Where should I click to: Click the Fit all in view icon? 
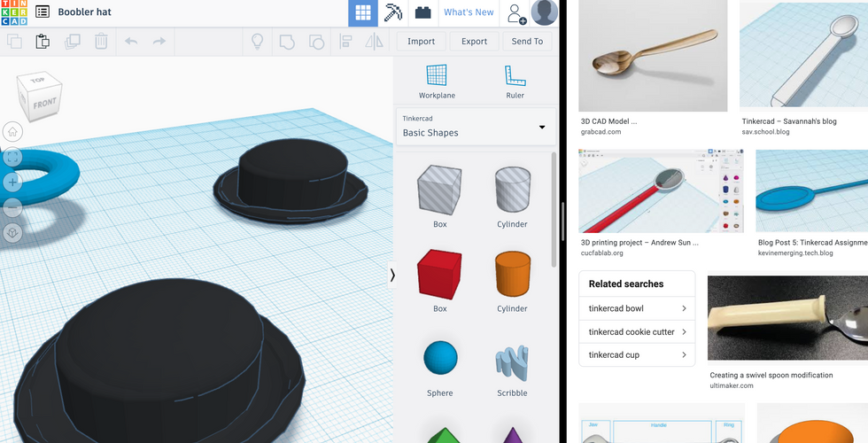tap(12, 158)
